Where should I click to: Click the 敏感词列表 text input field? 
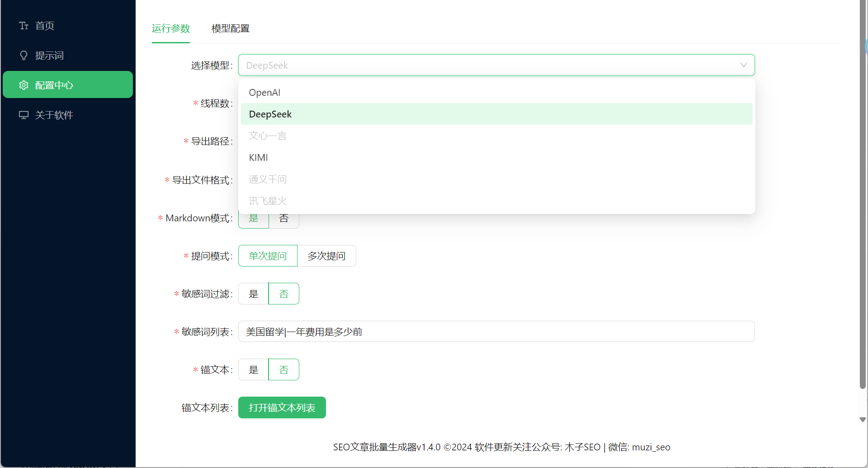pyautogui.click(x=496, y=332)
